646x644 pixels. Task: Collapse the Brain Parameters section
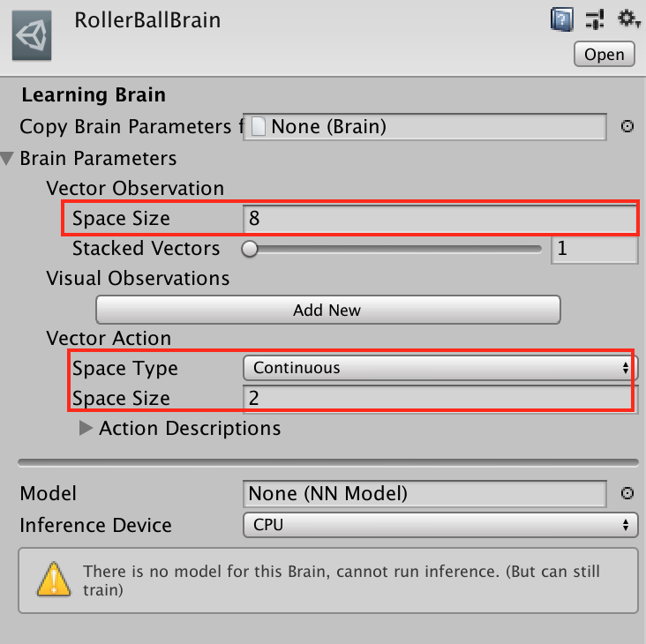pyautogui.click(x=8, y=159)
